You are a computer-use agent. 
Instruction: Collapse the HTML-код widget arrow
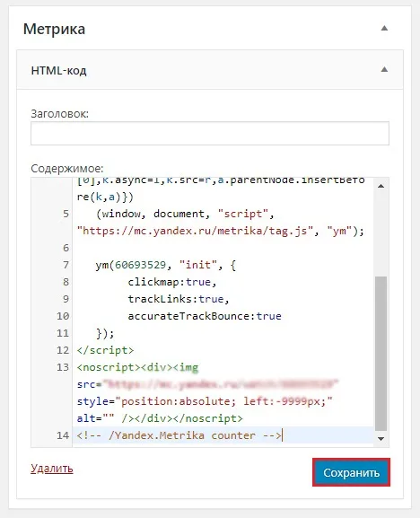pyautogui.click(x=384, y=69)
